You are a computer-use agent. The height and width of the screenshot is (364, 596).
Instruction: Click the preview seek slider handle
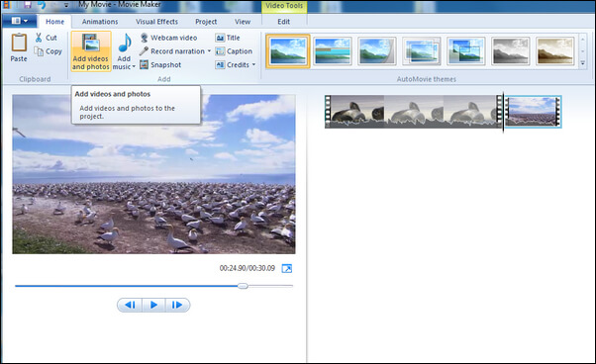[243, 286]
